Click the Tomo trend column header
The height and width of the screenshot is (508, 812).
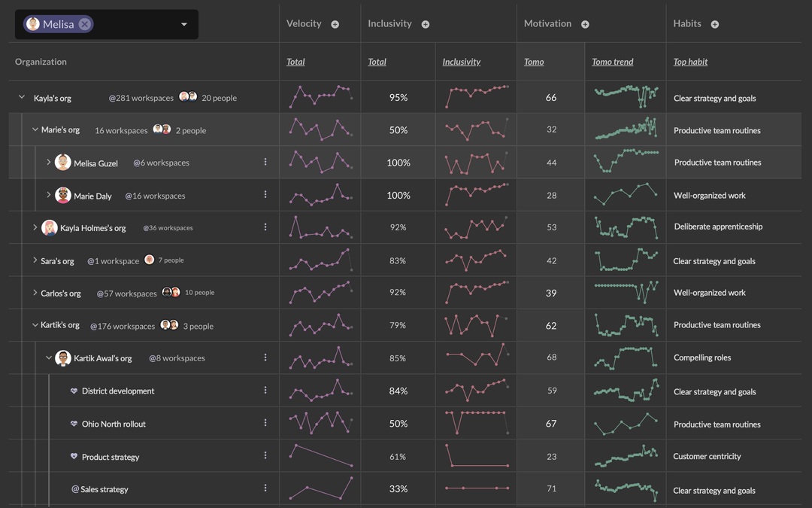pyautogui.click(x=613, y=62)
